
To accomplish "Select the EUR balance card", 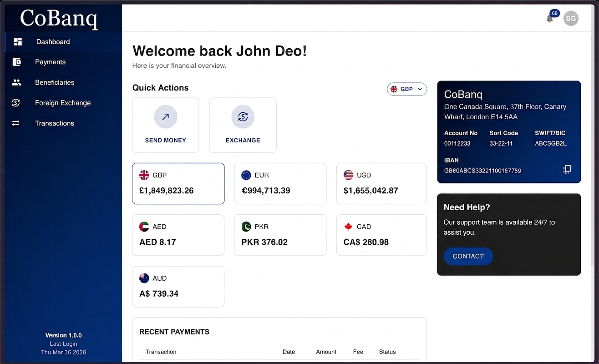I will tap(280, 183).
